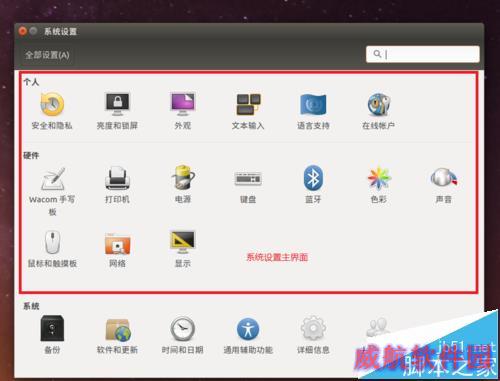500x381 pixels.
Task: Open the user accounts icon beside 详细信息
Action: pos(378,328)
